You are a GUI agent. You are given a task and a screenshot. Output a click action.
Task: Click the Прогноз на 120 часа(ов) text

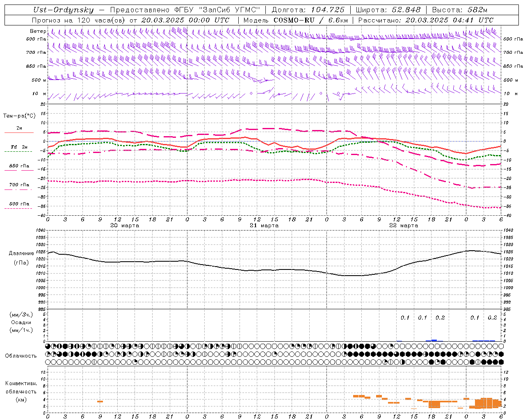pos(79,20)
